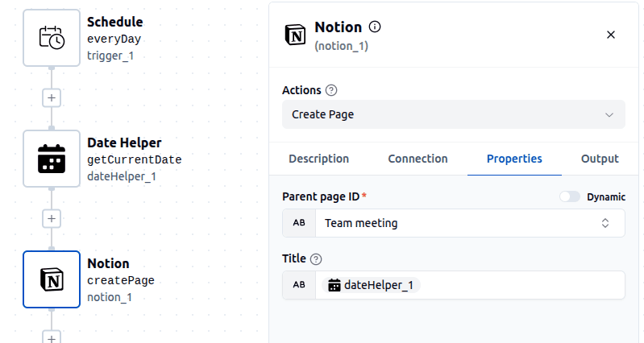Click AB type badge for Title field
This screenshot has width=644, height=343.
299,285
